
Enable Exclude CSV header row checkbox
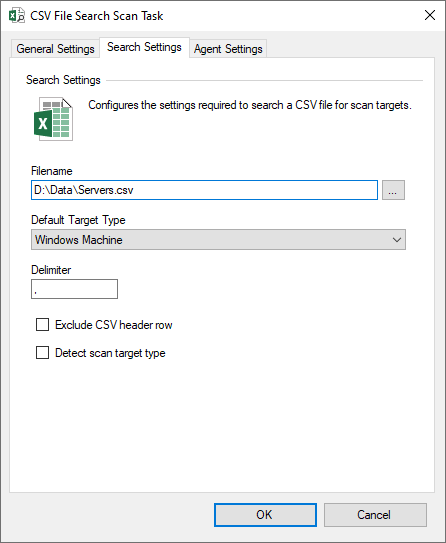(42, 325)
